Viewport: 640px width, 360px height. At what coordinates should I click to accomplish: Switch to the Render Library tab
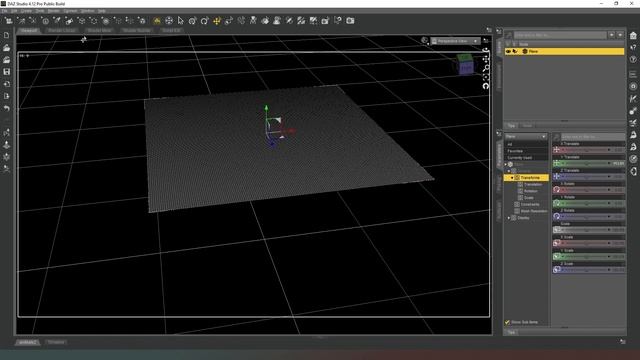click(x=62, y=31)
